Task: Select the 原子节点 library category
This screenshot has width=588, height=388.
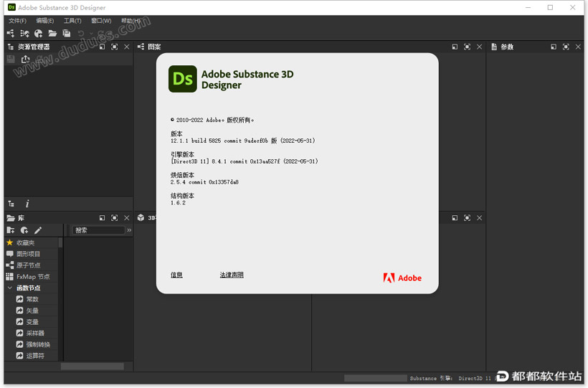Action: (32, 265)
